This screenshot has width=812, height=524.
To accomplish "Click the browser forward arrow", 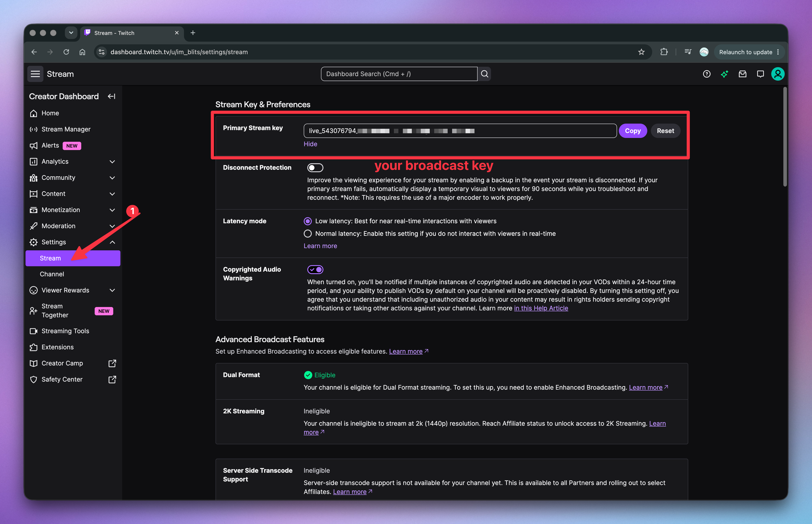I will click(x=50, y=52).
